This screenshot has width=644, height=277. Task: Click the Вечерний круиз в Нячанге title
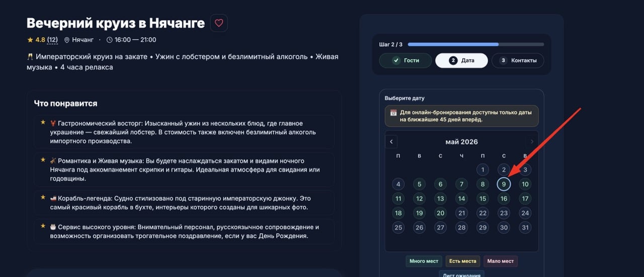pos(115,23)
